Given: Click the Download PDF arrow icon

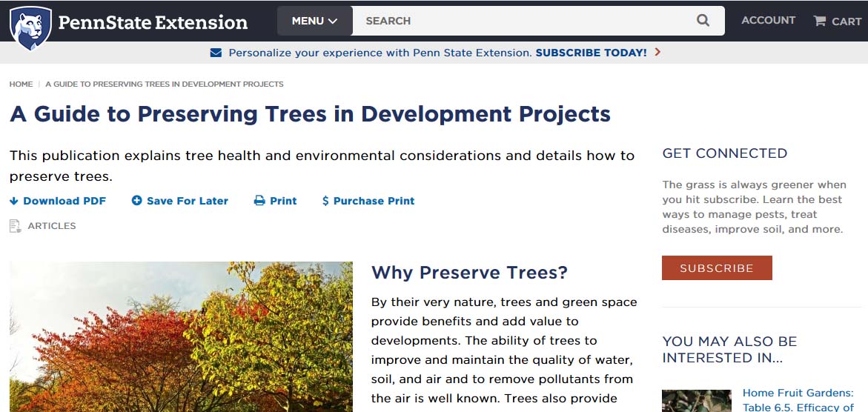Looking at the screenshot, I should (14, 201).
